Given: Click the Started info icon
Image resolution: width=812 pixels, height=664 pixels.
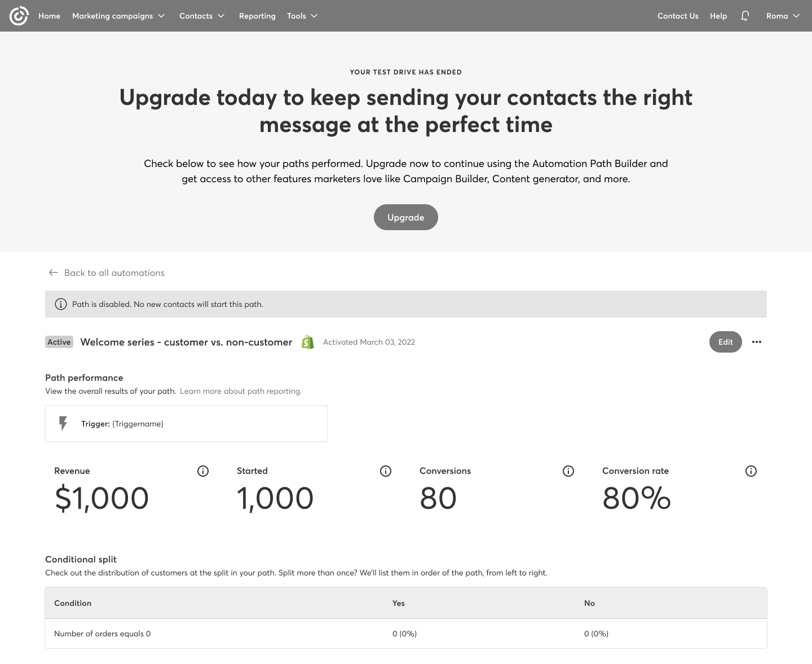Looking at the screenshot, I should [386, 471].
